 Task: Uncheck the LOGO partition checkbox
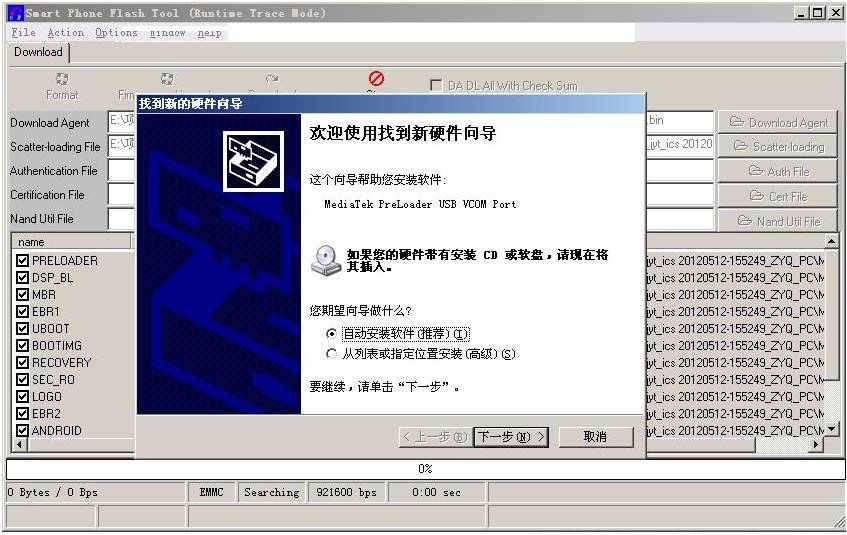tap(22, 397)
